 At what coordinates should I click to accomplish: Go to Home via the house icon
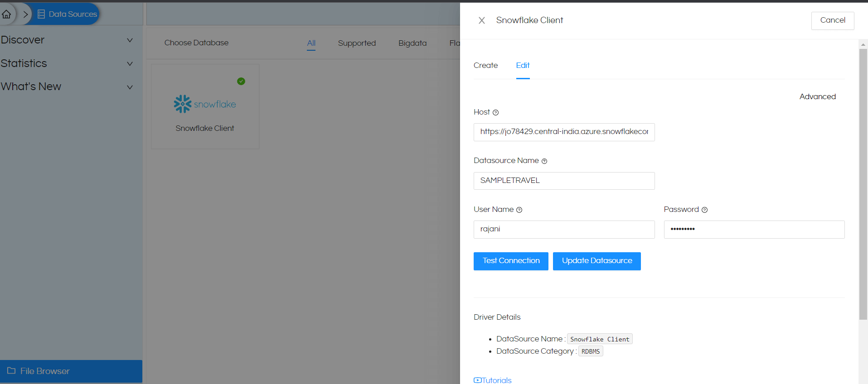6,14
